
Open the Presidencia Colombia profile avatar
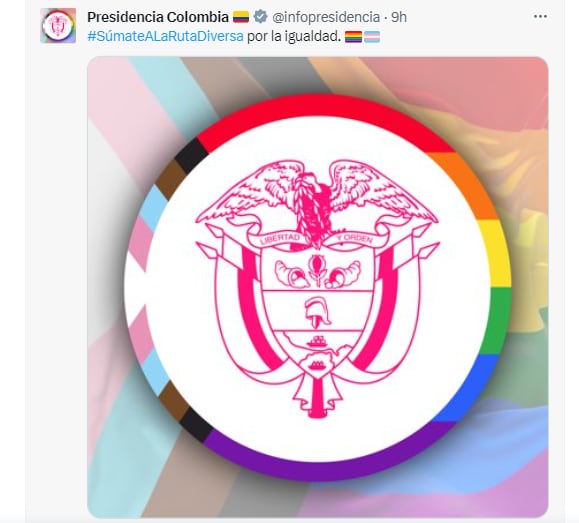[x=58, y=26]
